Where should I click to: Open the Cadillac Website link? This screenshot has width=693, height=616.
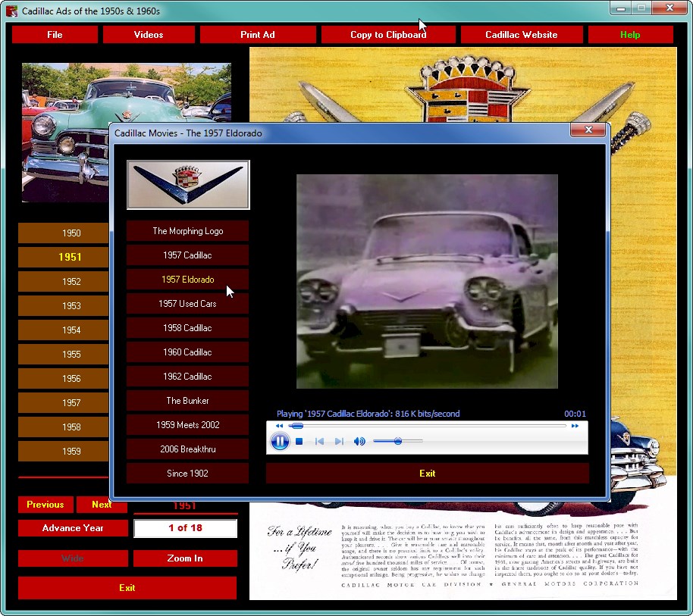pos(521,34)
